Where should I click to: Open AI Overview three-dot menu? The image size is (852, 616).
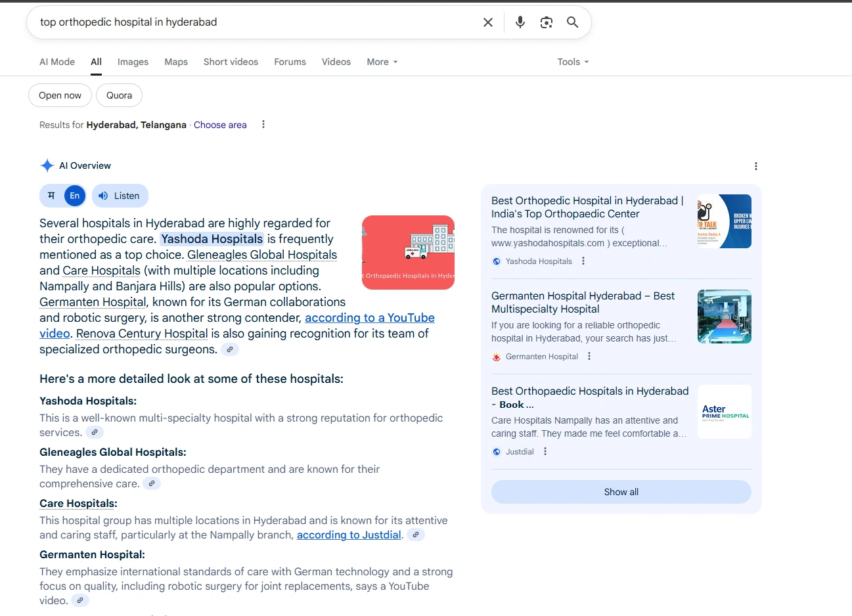tap(756, 166)
